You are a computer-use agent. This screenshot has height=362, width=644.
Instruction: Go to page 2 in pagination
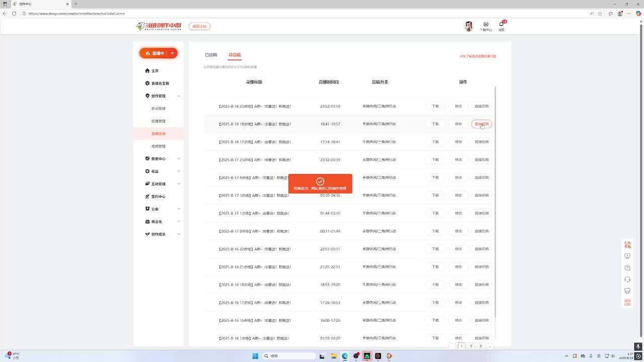pos(471,346)
